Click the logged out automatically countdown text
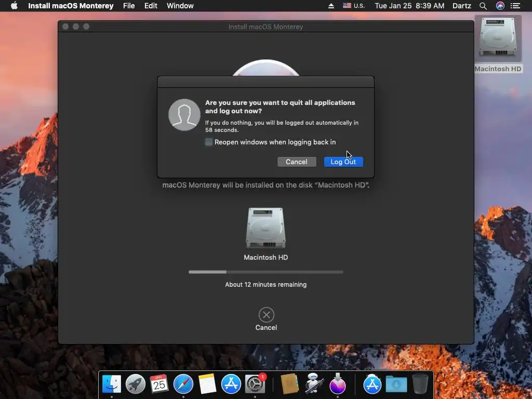This screenshot has width=532, height=399. click(x=282, y=126)
